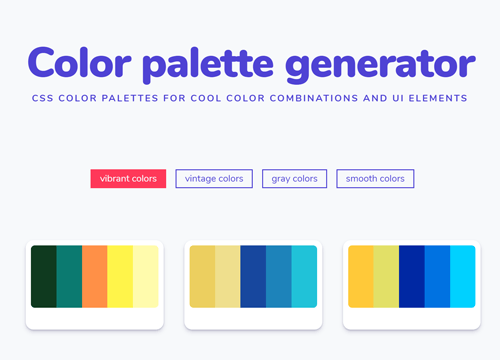Pick the teal swatch in first palette
500x360 pixels.
pyautogui.click(x=69, y=276)
